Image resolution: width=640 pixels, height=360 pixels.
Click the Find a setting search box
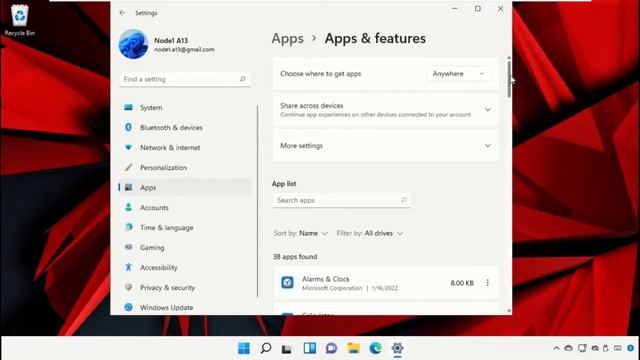(185, 79)
